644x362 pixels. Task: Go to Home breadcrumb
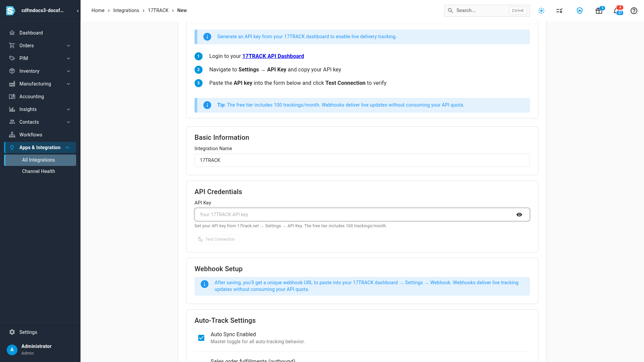pos(98,11)
